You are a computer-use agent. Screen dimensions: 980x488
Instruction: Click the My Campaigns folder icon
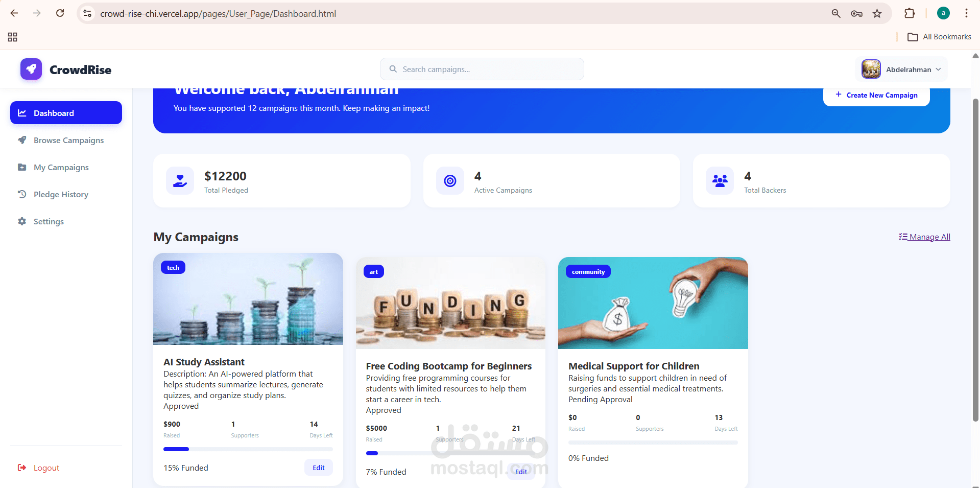point(22,167)
